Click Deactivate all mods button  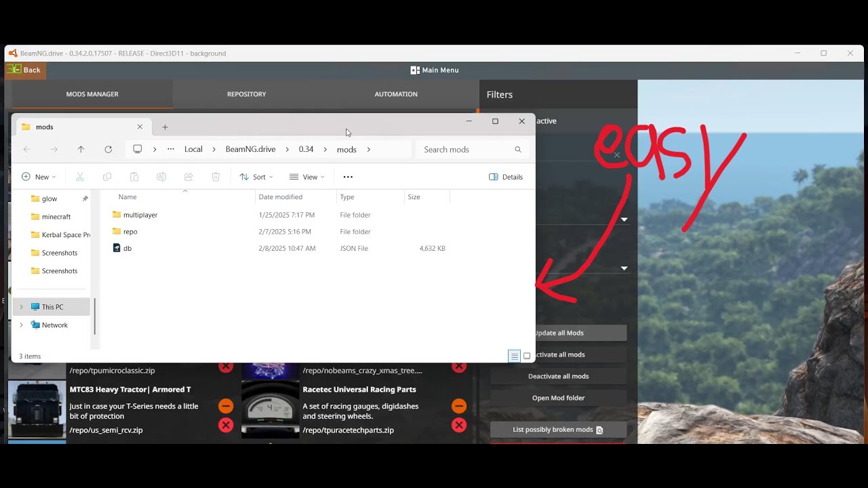coord(558,376)
